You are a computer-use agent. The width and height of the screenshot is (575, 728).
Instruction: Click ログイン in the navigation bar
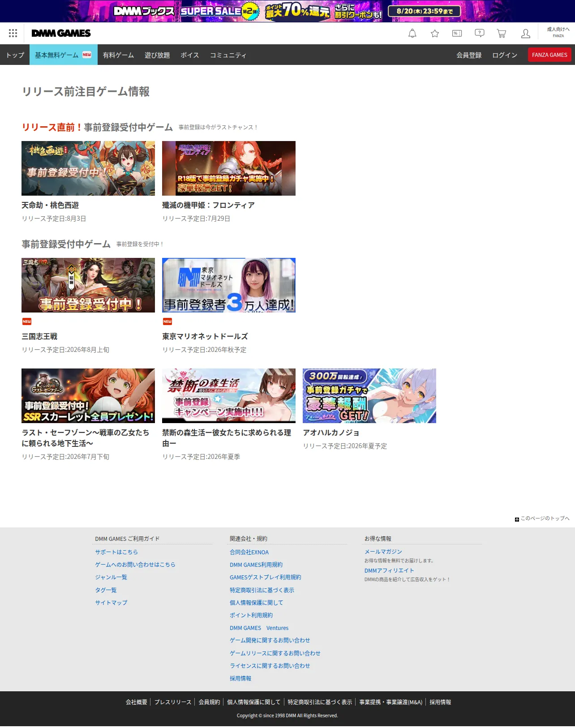pos(505,55)
